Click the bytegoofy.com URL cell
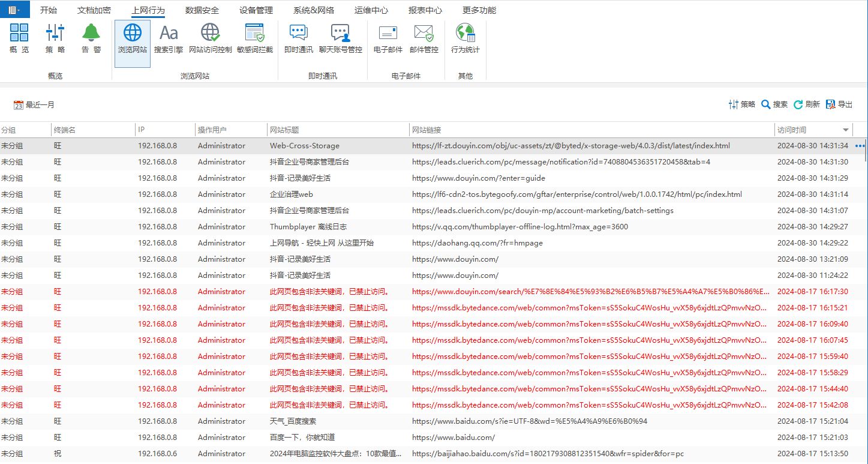The image size is (868, 464). 577,194
